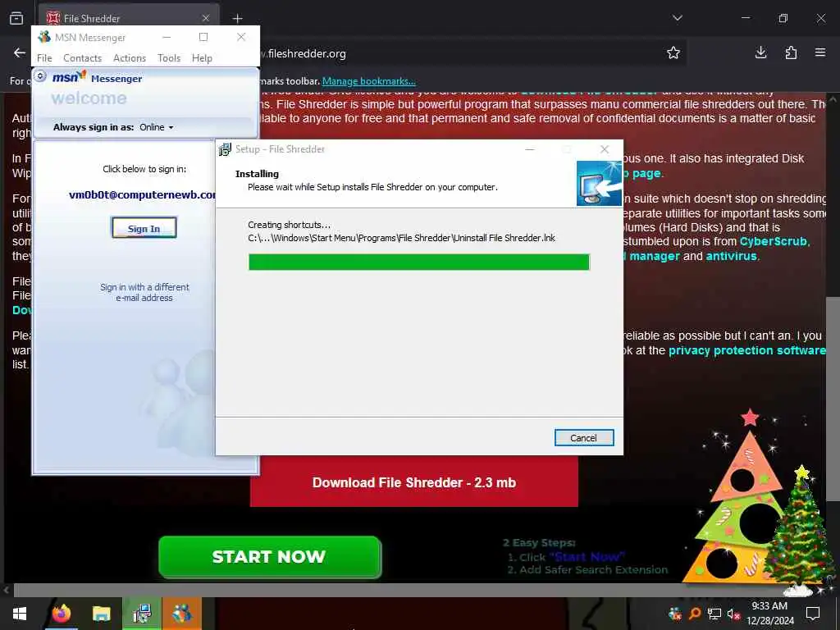Open Help menu in MSN Messenger
The height and width of the screenshot is (630, 840).
(x=202, y=58)
